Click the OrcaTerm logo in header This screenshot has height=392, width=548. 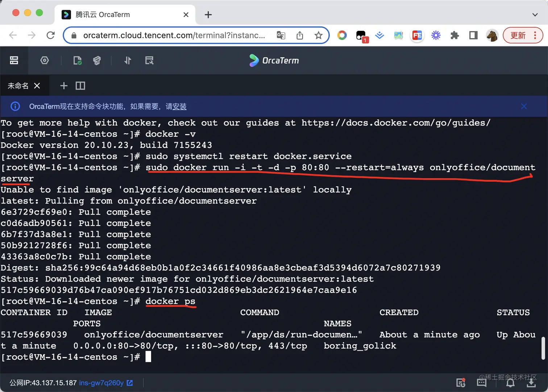[274, 60]
